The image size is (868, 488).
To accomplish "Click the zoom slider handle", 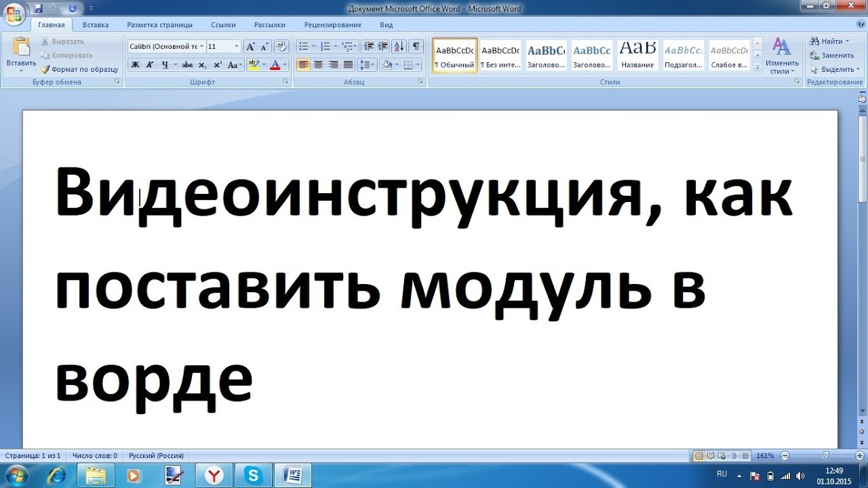I will pos(826,456).
